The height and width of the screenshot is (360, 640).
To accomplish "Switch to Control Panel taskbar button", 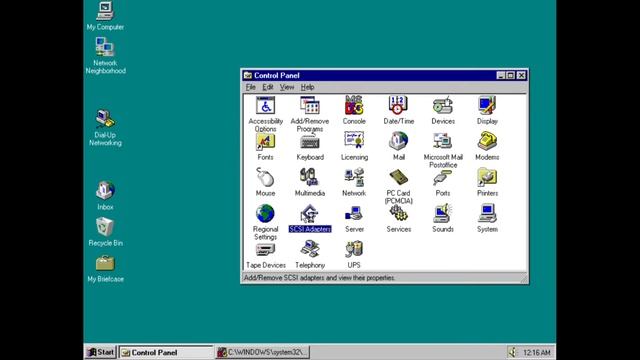I will click(x=166, y=352).
